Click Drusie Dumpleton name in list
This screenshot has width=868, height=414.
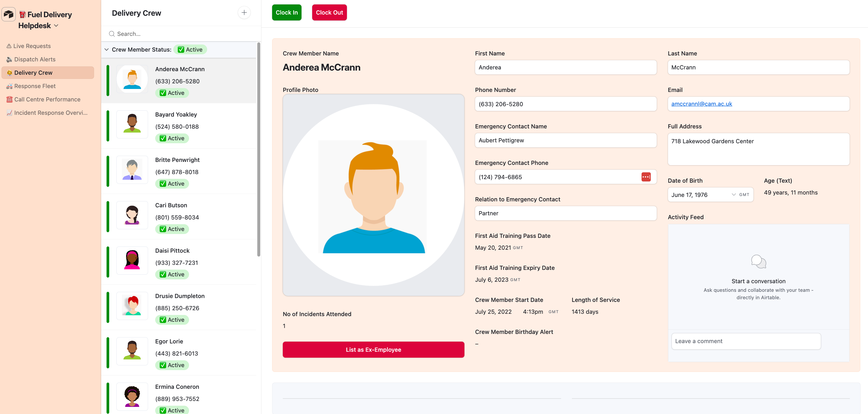pos(180,296)
